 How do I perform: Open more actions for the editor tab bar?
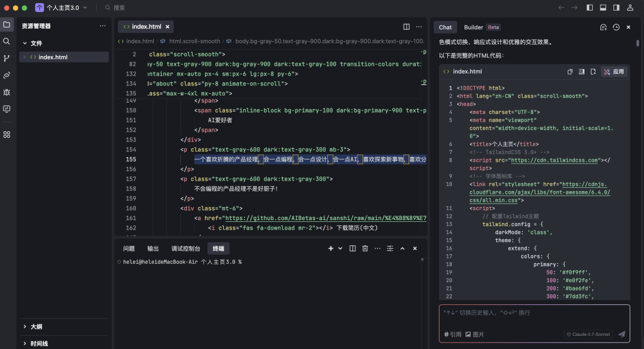(419, 27)
